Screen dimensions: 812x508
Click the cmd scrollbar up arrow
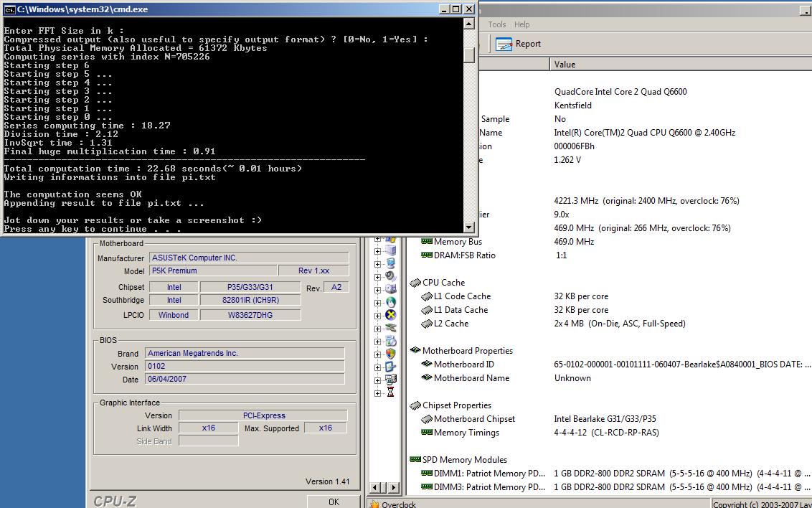tap(468, 24)
